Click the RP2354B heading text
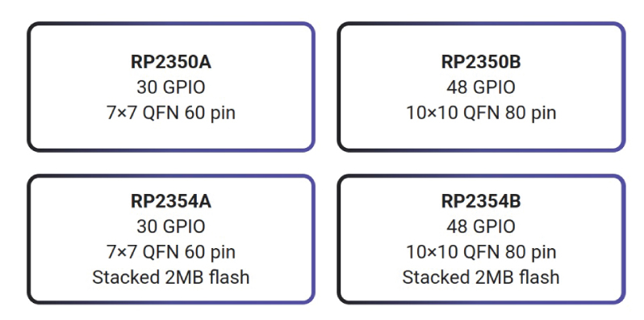 481,201
